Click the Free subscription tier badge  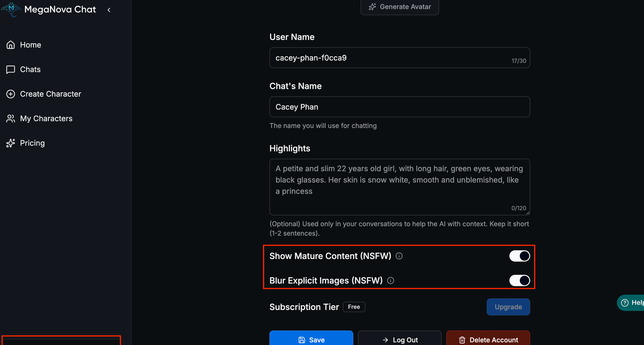point(354,307)
